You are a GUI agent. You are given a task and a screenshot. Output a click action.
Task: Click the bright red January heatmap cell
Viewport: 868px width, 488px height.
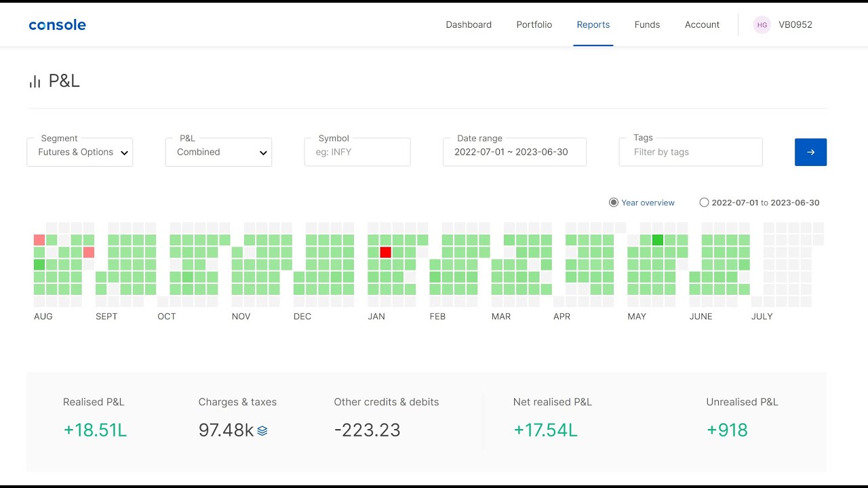click(386, 252)
